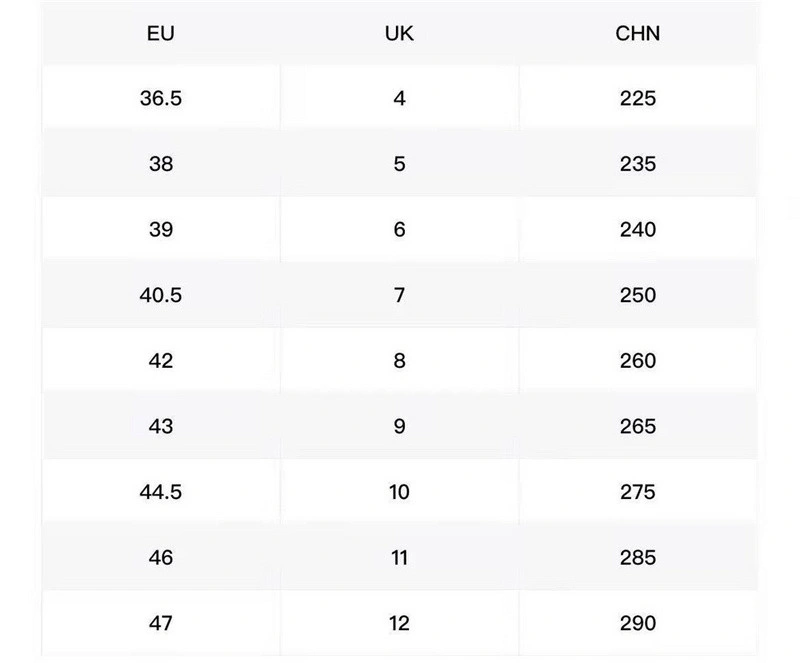800x663 pixels.
Task: Select the EU size 42 cell
Action: (161, 360)
